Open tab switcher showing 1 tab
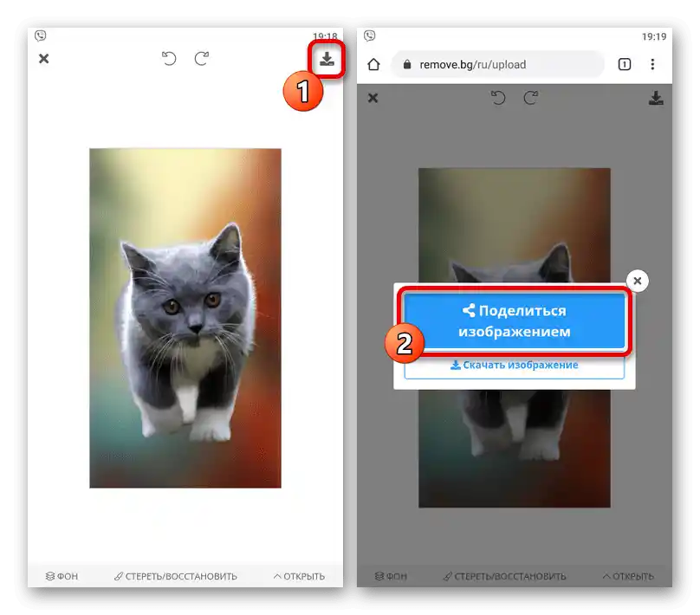Viewport: 700px width, 615px height. coord(625,65)
